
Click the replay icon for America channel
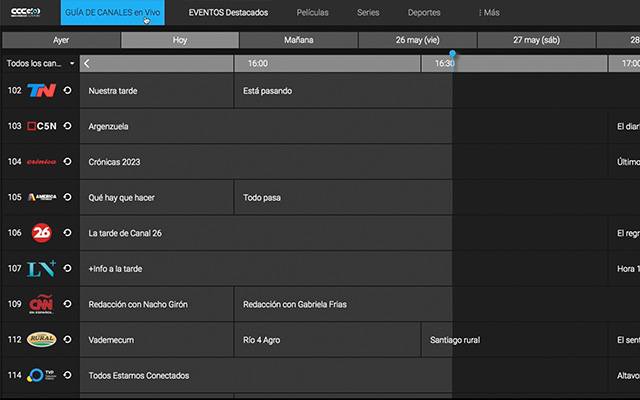67,198
